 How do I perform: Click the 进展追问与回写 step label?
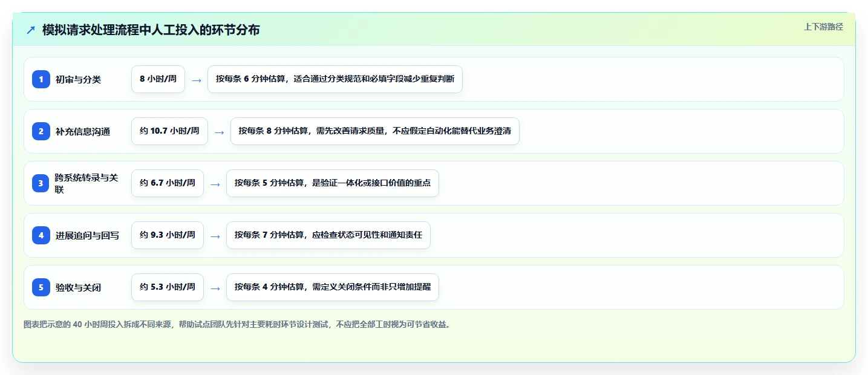[x=87, y=235]
